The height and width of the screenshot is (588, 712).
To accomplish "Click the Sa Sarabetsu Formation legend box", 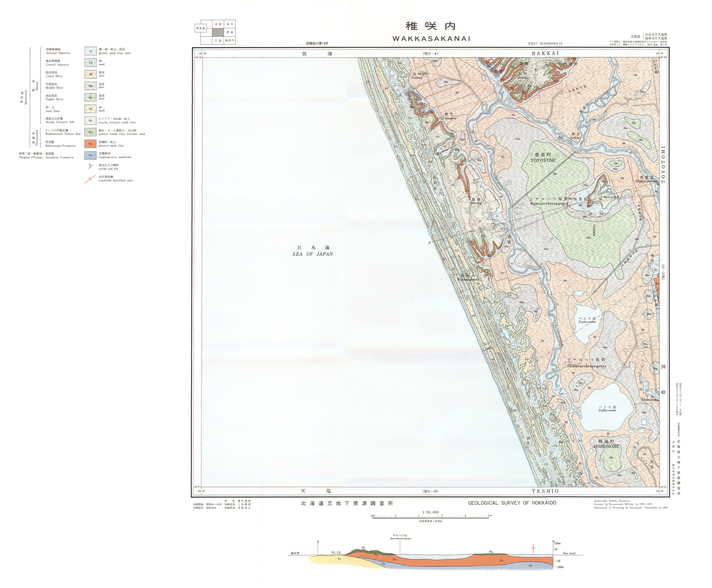I will [x=90, y=155].
